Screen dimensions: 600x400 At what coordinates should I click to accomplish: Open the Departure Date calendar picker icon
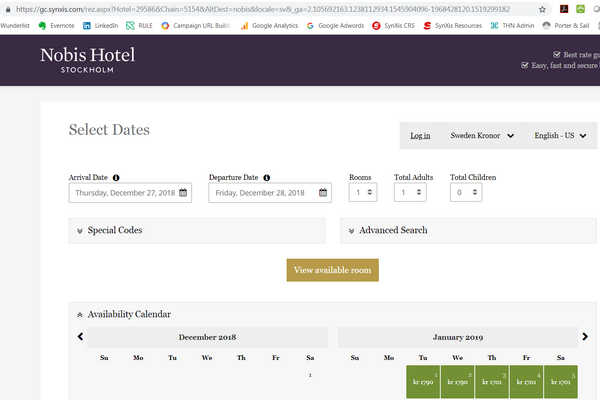[x=323, y=193]
